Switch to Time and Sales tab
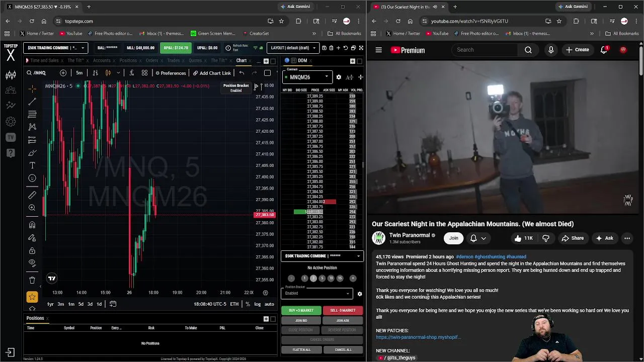This screenshot has height=362, width=644. click(x=44, y=60)
